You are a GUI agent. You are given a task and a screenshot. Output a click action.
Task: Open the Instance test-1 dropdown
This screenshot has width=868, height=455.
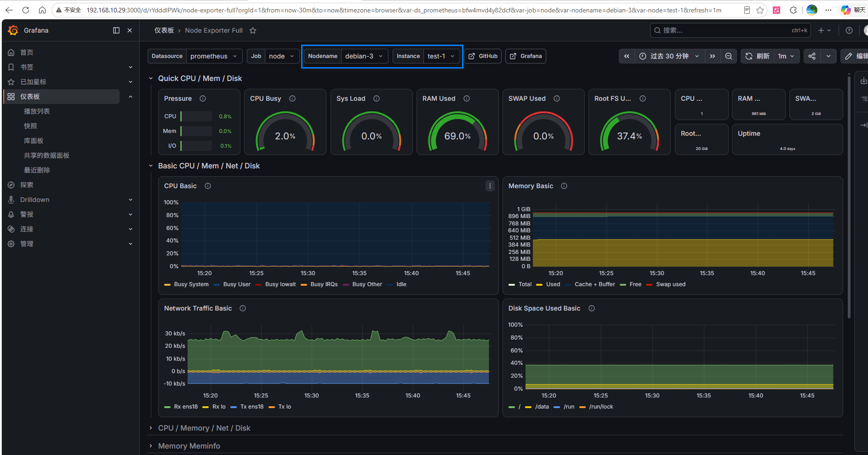click(441, 56)
